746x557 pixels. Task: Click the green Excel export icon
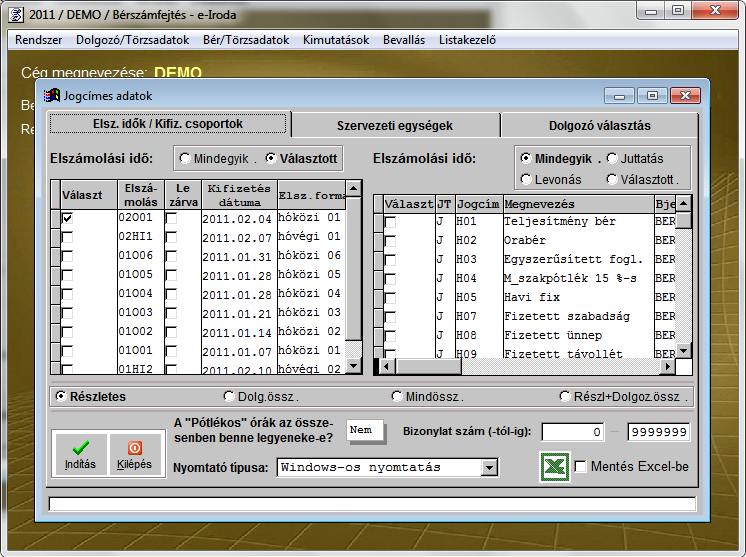(x=554, y=466)
